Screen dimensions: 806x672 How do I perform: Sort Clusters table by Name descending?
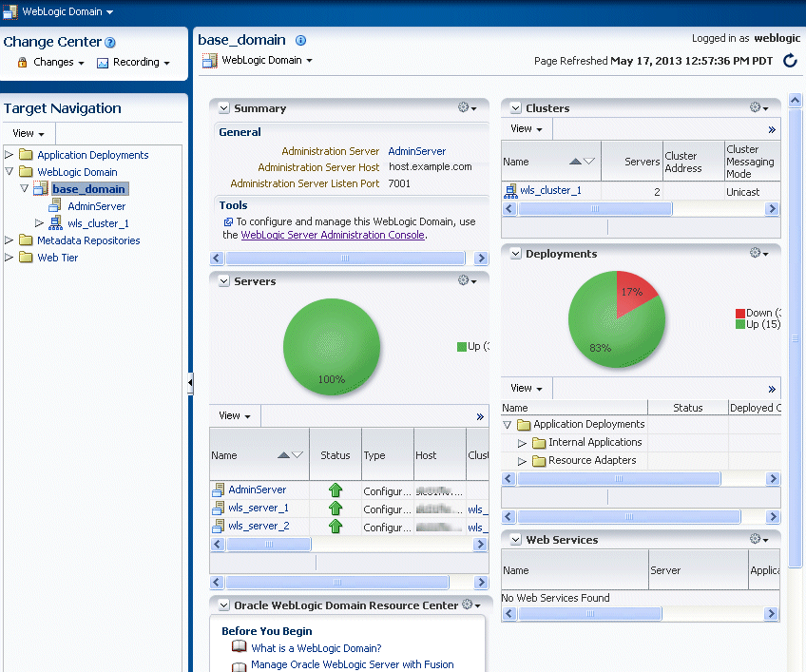(x=589, y=162)
